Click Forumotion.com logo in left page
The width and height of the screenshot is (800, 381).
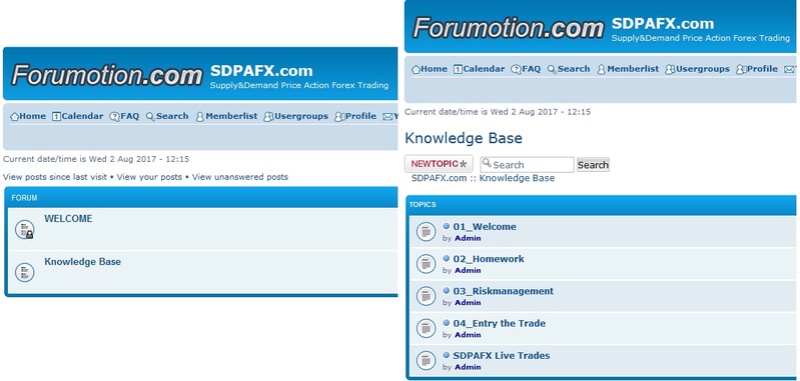107,75
